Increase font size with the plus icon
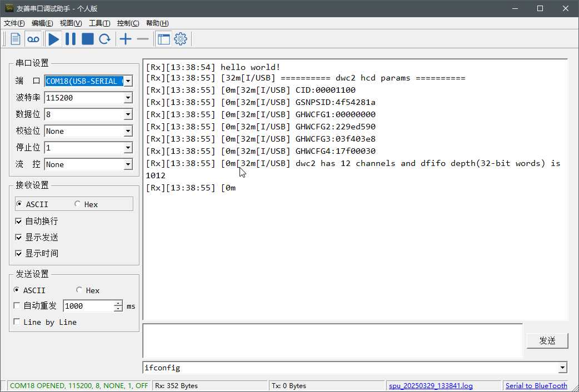The height and width of the screenshot is (392, 579). click(x=125, y=38)
